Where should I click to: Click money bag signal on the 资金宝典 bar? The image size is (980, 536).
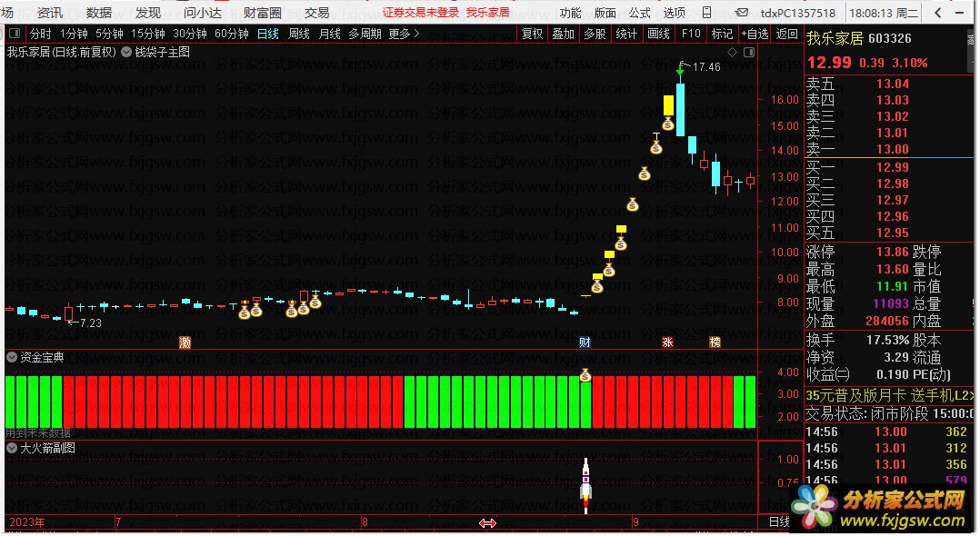585,375
